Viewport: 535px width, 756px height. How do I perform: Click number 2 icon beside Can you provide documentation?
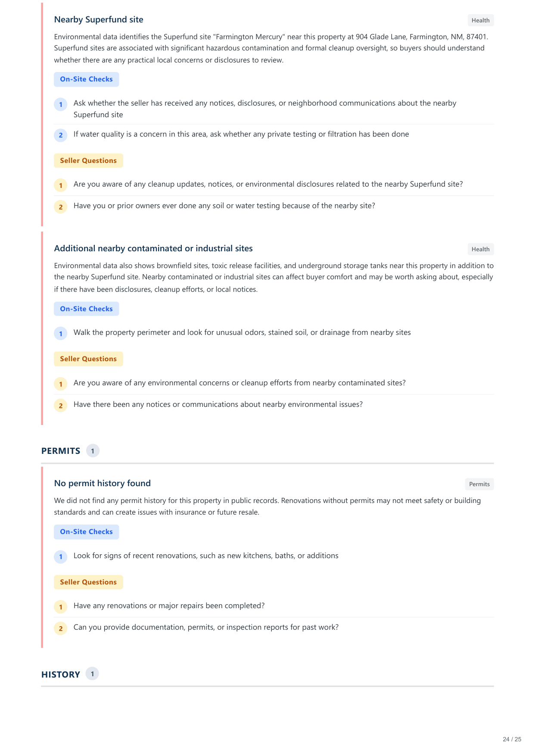(61, 628)
